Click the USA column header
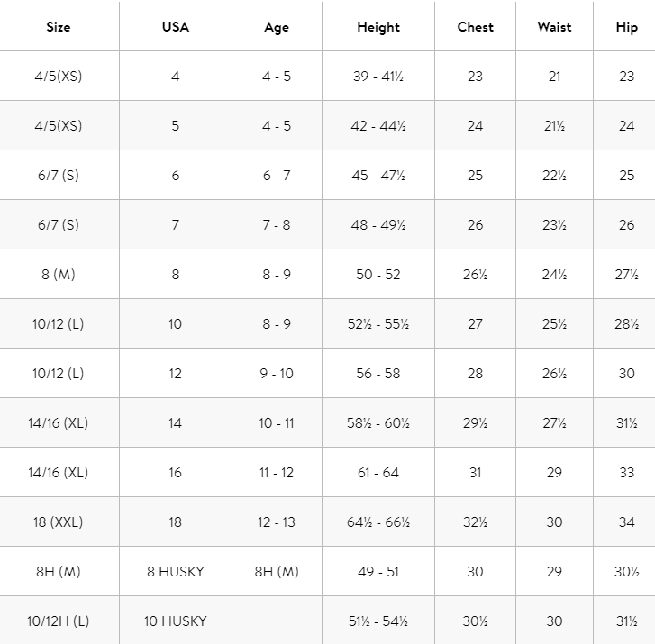The image size is (655, 644). 176,27
